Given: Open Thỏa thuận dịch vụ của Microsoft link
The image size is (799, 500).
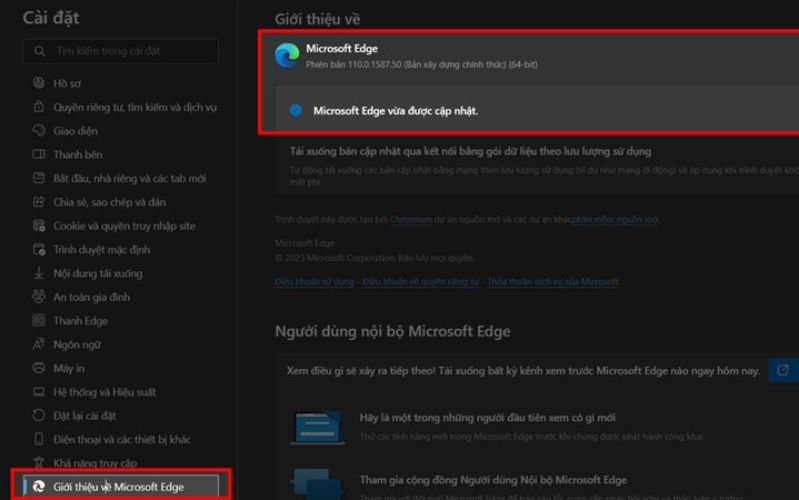Looking at the screenshot, I should 553,282.
